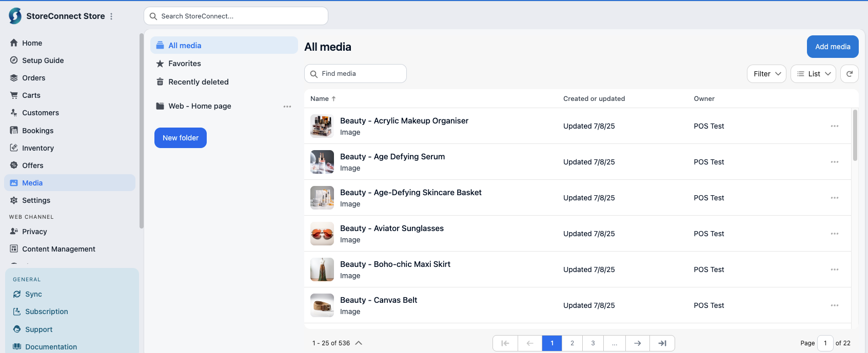Click the sidebar vertical scrollbar

point(142,131)
